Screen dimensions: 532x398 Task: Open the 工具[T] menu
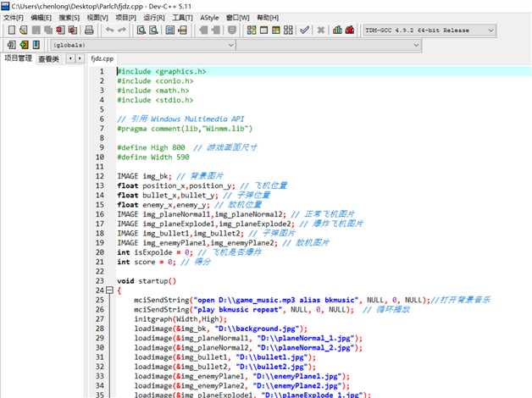(x=182, y=18)
